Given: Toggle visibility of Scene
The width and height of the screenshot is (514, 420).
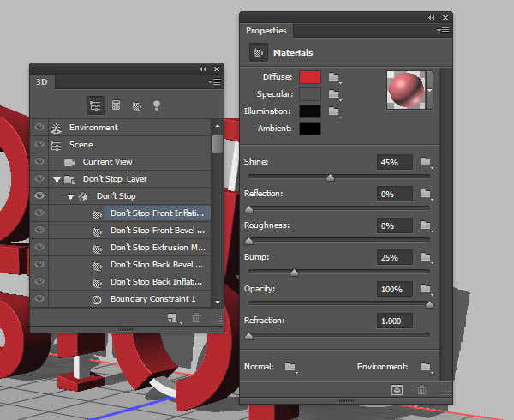Looking at the screenshot, I should point(39,144).
